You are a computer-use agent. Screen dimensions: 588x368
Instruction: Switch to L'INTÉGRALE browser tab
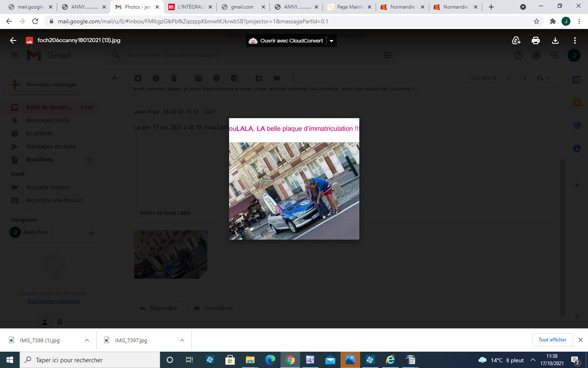190,7
